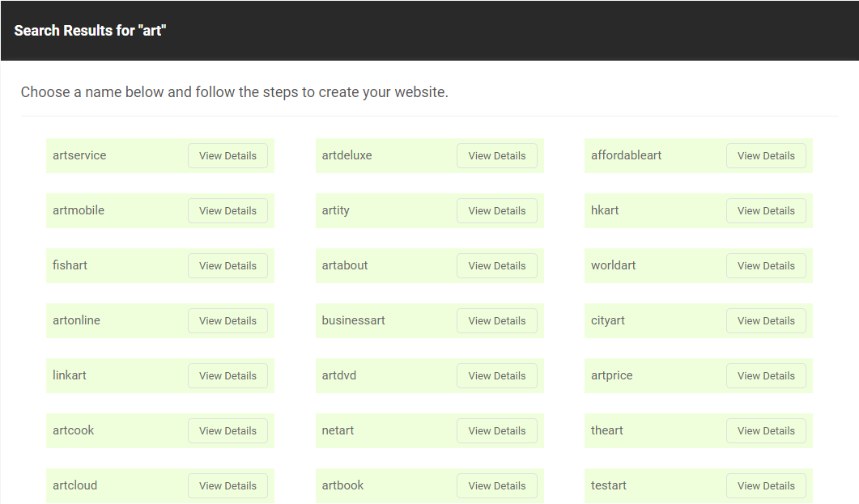859x504 pixels.
Task: View details of artdvd
Action: [497, 376]
